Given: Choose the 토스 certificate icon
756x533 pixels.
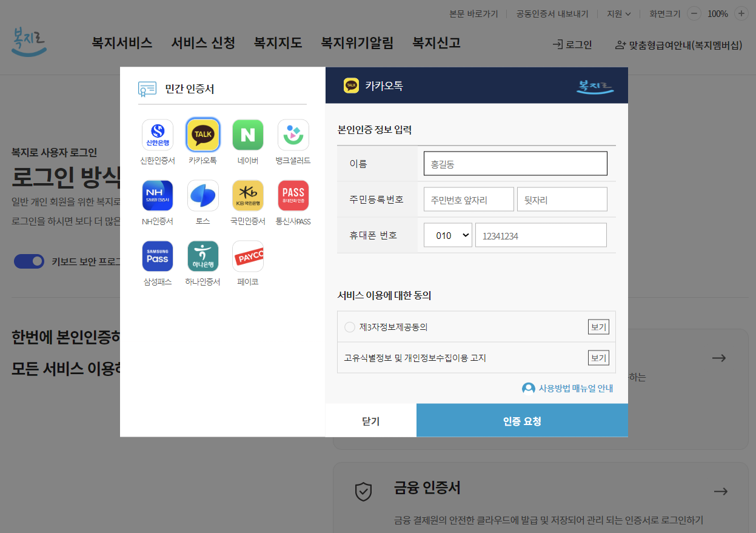Looking at the screenshot, I should click(203, 195).
